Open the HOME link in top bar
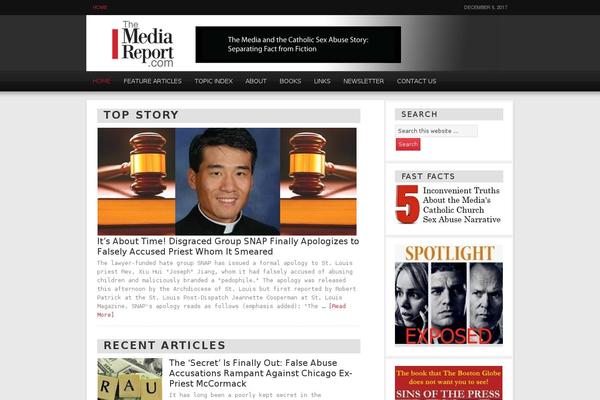This screenshot has width=600, height=400. click(x=100, y=7)
